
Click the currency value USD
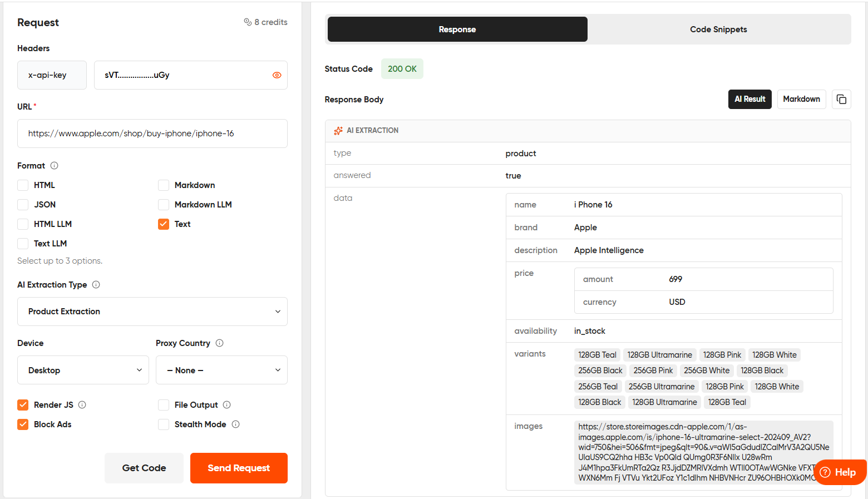click(677, 302)
